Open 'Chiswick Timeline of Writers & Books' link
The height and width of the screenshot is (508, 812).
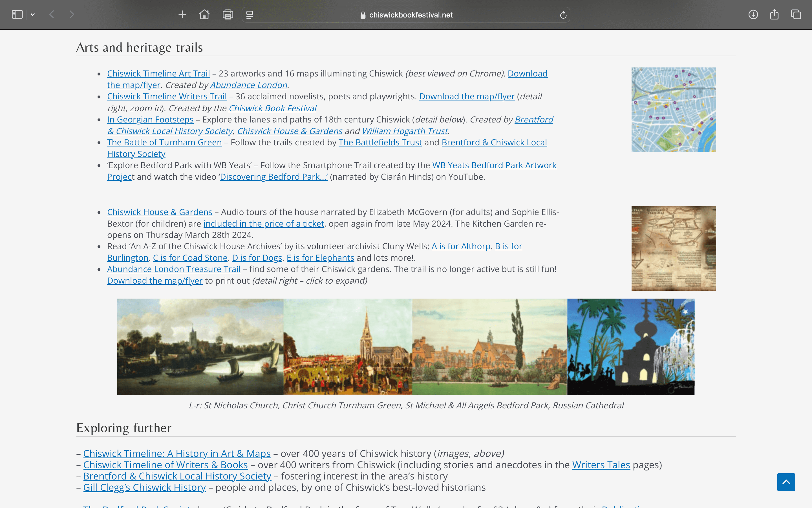pos(166,465)
